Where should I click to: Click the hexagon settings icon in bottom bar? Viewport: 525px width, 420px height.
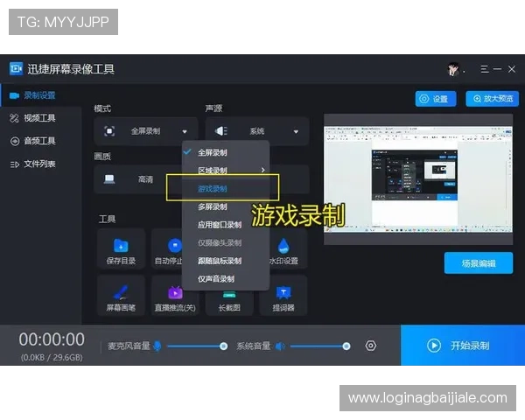coord(371,346)
